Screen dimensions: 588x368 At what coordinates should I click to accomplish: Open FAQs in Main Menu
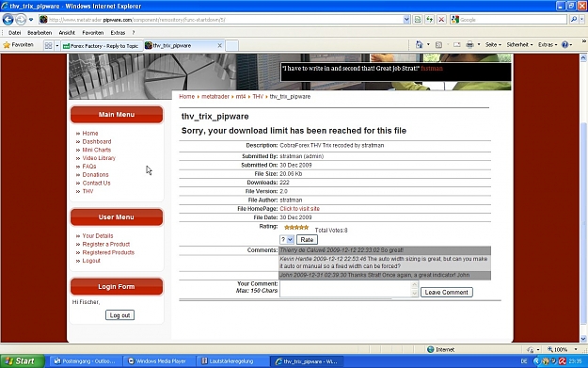pos(89,167)
